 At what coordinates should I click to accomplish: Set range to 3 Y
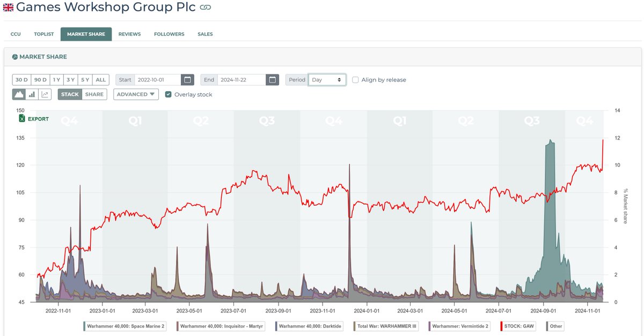pos(70,79)
